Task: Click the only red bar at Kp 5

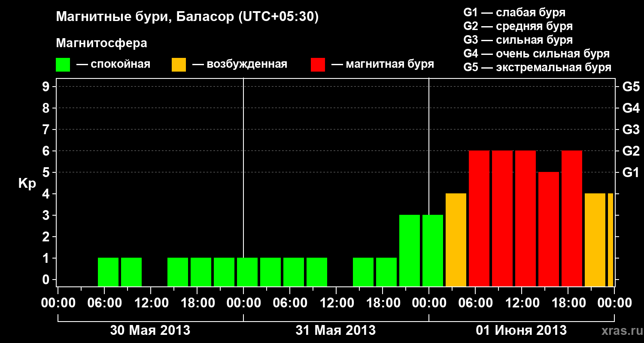Action: click(549, 229)
